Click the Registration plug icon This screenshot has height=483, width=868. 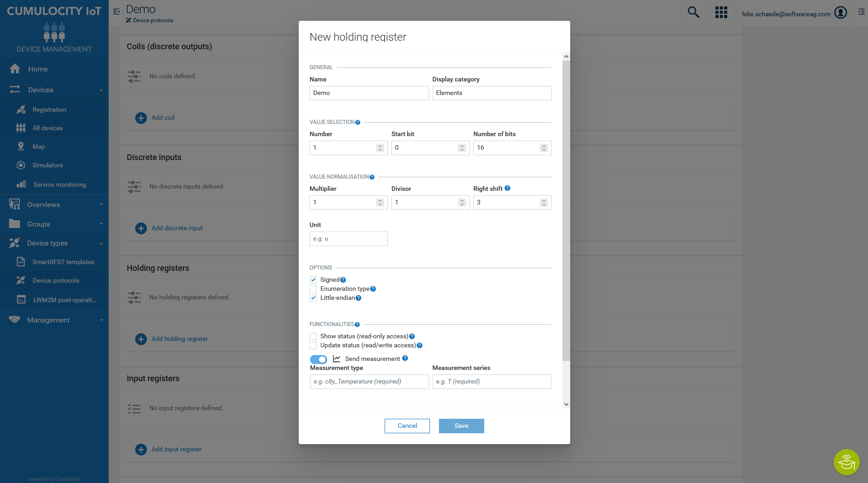point(21,109)
